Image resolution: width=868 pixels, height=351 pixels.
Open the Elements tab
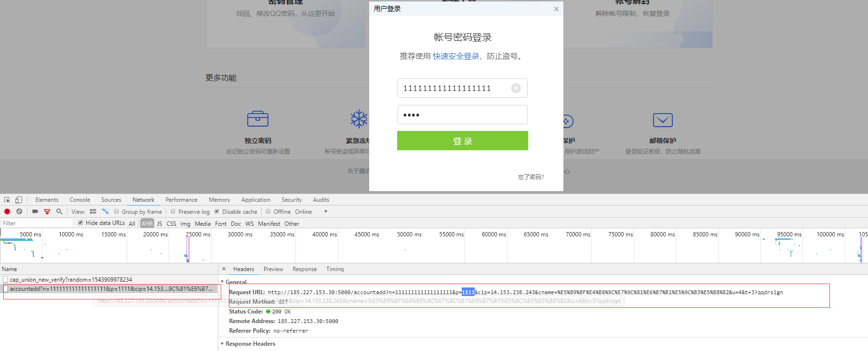pos(47,200)
